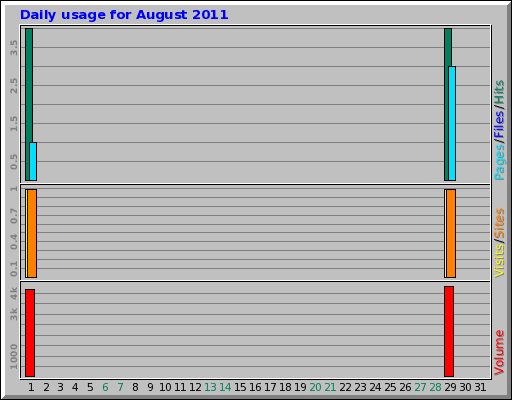Click the 'Daily usage for August 2011' title
This screenshot has width=512, height=400.
[124, 15]
